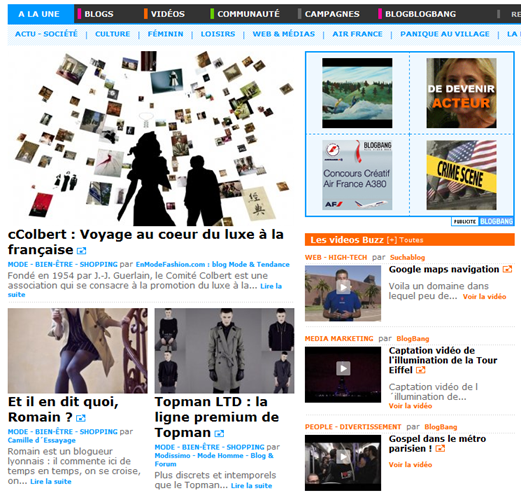The height and width of the screenshot is (493, 521).
Task: Open the MEDIA MARKETING video category
Action: [339, 339]
